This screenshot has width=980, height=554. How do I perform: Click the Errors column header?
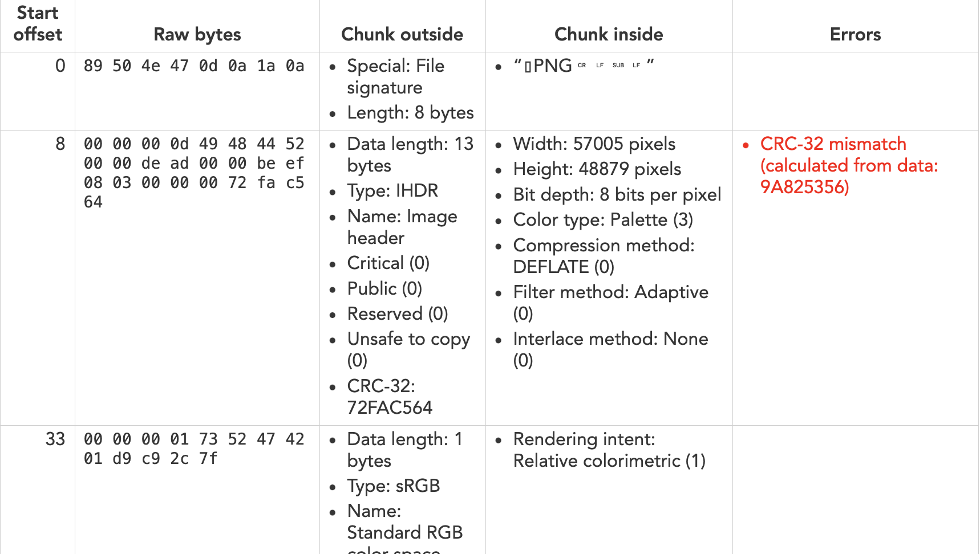855,34
